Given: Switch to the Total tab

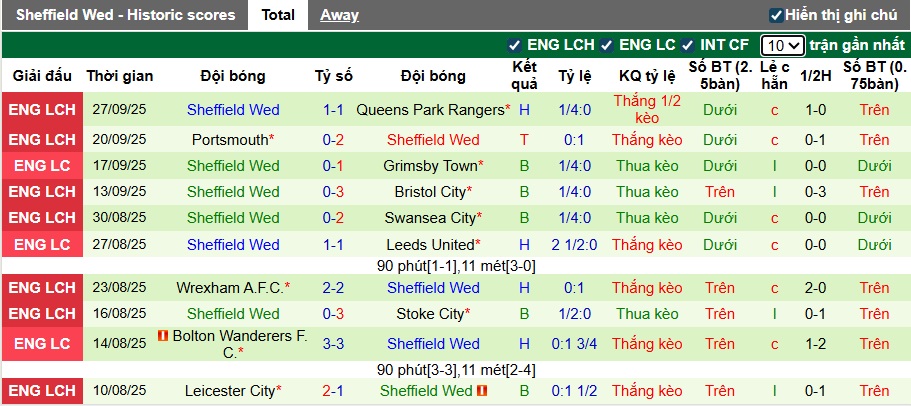Looking at the screenshot, I should [x=278, y=15].
